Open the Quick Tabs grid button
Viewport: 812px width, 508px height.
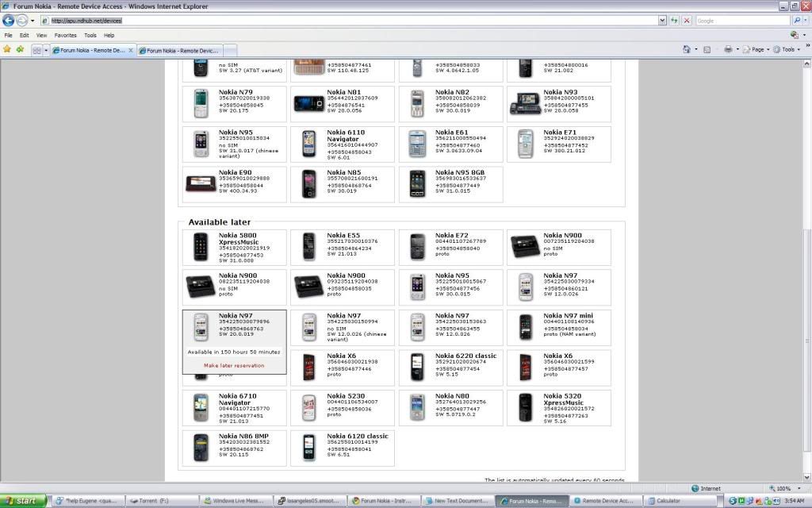point(36,50)
